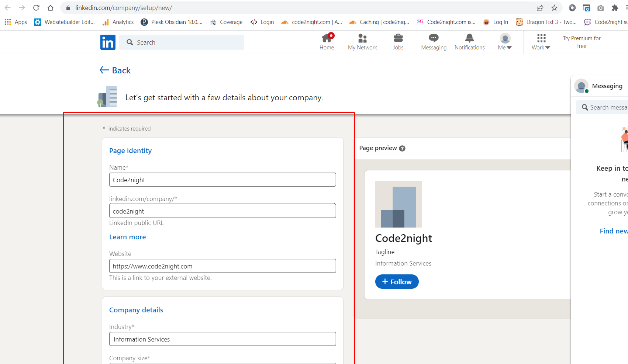Reload the page with refresh icon
The image size is (628, 364).
(36, 8)
